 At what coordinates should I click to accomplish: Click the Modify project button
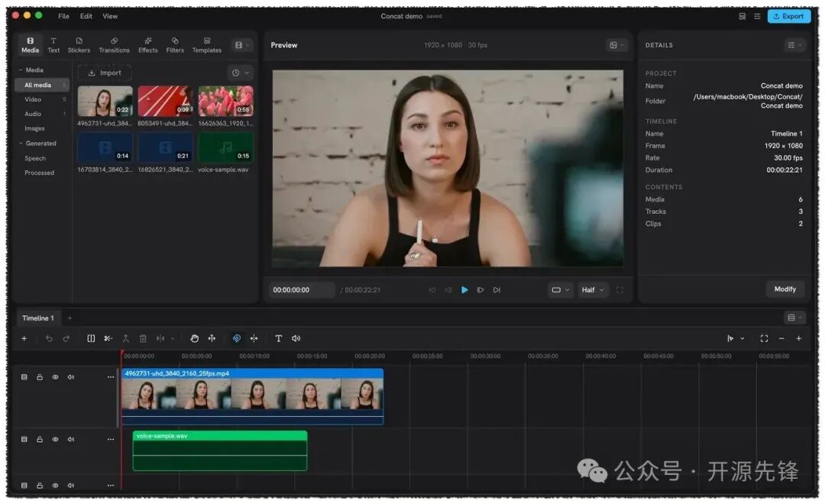point(785,289)
